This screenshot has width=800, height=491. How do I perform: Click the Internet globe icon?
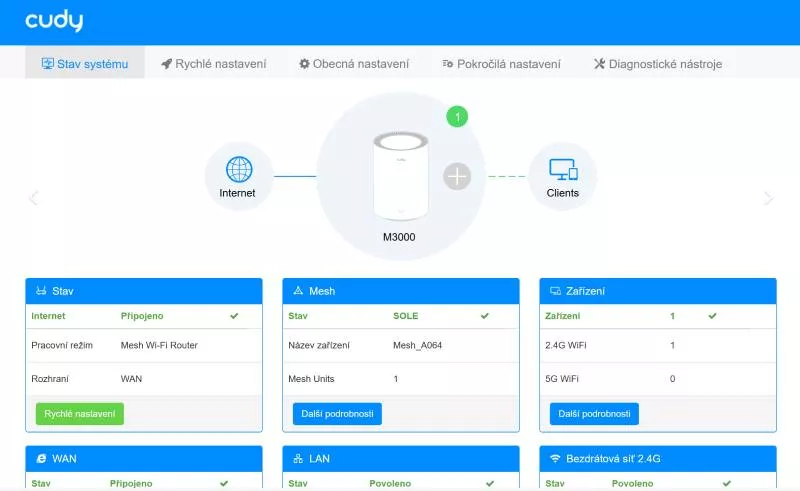coord(238,168)
